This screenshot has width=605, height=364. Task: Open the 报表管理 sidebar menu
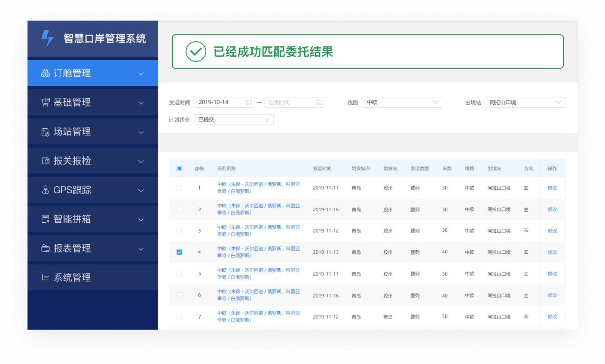93,248
